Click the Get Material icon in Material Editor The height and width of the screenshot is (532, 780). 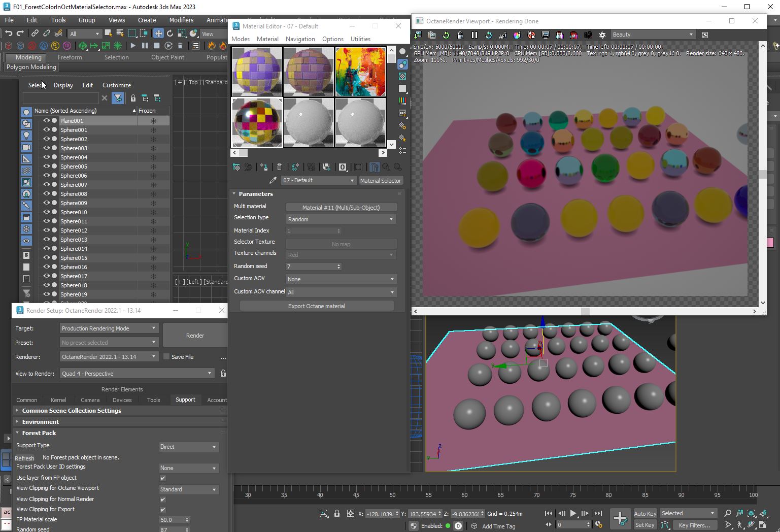click(236, 167)
